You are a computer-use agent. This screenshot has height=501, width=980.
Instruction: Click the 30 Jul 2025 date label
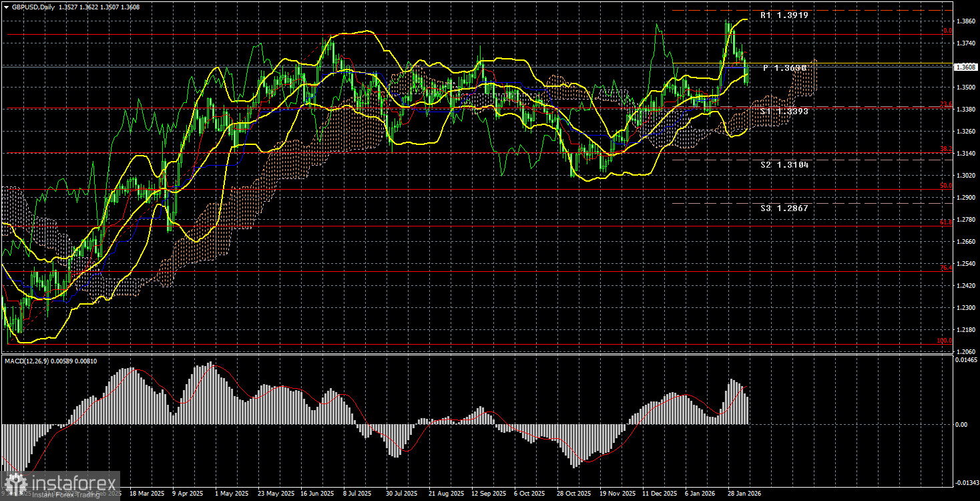401,494
